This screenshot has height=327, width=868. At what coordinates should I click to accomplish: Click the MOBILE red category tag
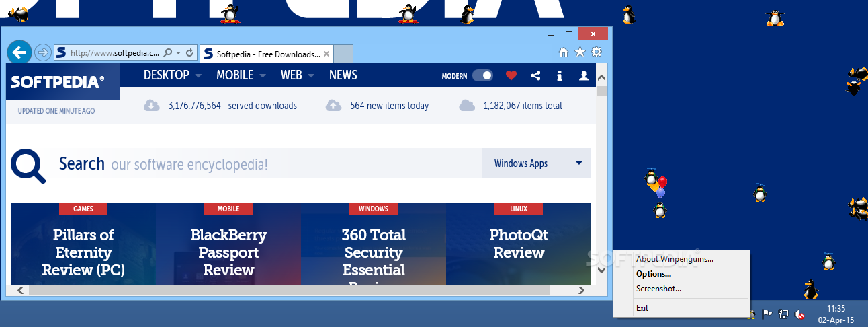click(x=228, y=209)
